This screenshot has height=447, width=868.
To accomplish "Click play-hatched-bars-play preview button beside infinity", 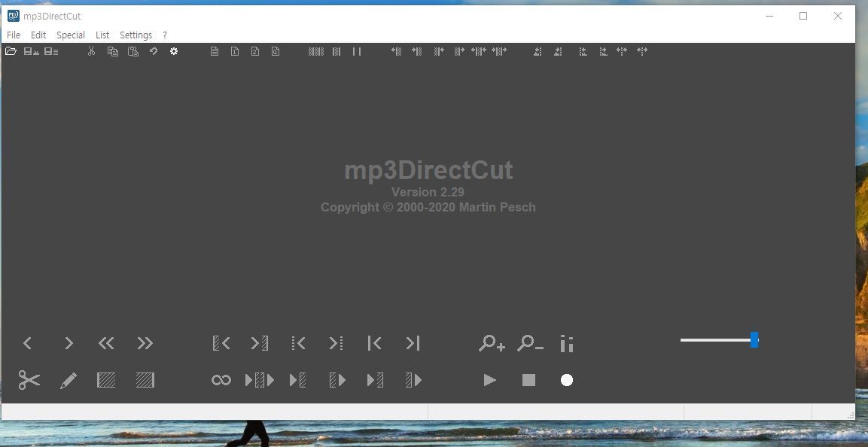I will pyautogui.click(x=260, y=380).
